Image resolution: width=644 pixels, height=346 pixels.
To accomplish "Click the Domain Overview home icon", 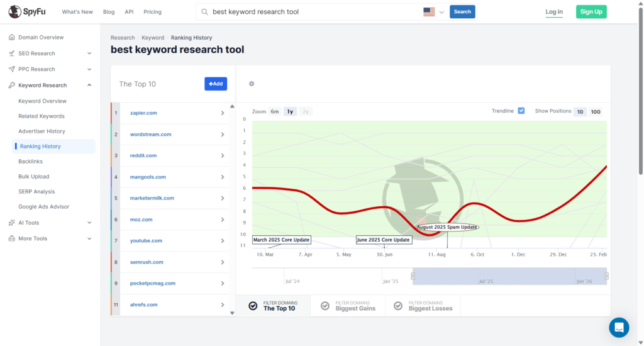I will pos(11,37).
